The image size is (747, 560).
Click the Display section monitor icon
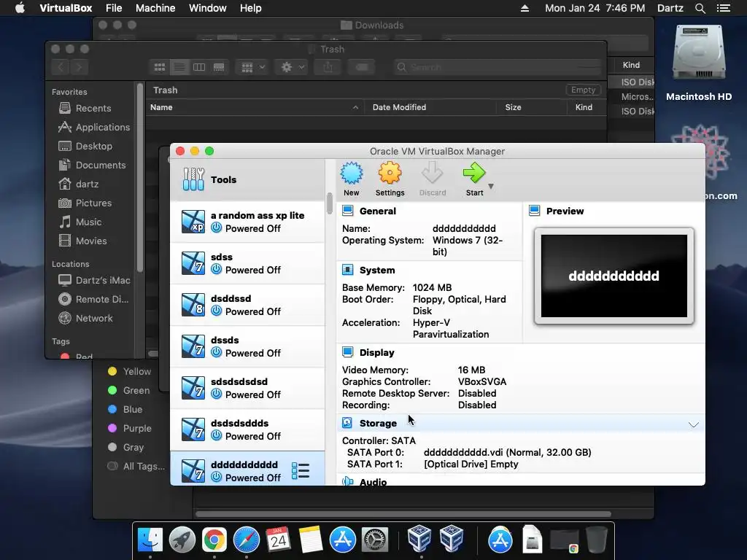348,352
